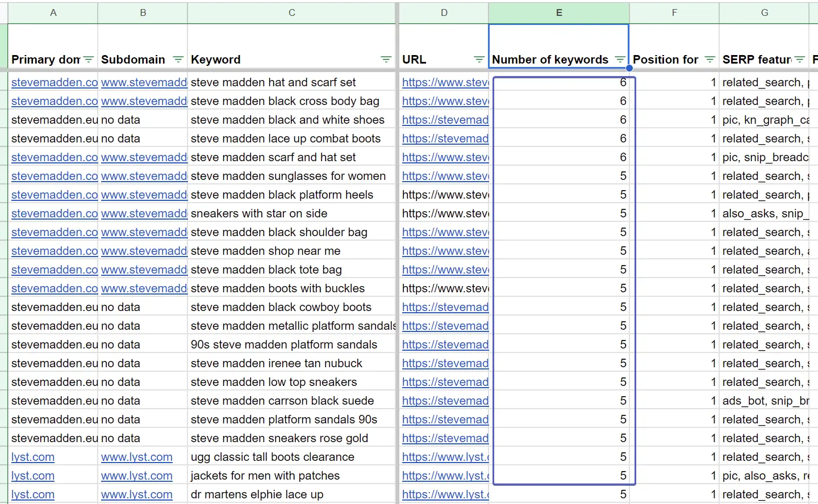
Task: Open filter for Number of keywords column
Action: (x=620, y=60)
